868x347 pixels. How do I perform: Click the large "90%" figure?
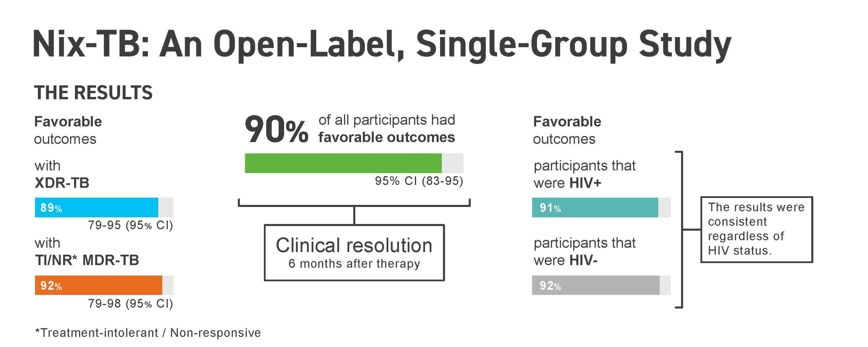pyautogui.click(x=276, y=130)
